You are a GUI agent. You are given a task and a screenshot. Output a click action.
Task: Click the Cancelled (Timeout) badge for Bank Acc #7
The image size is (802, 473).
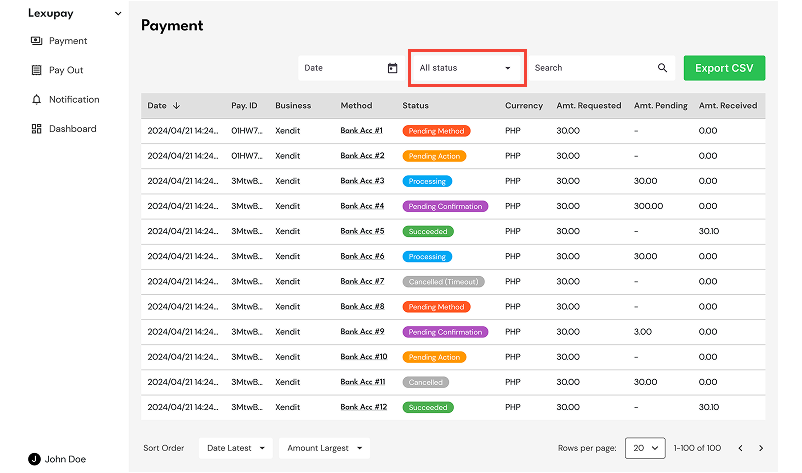[x=443, y=281]
